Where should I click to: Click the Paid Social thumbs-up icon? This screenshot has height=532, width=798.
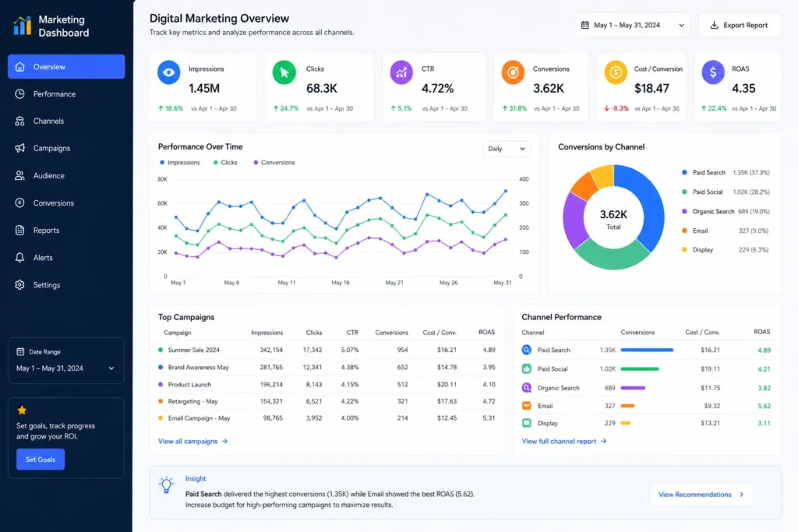527,368
